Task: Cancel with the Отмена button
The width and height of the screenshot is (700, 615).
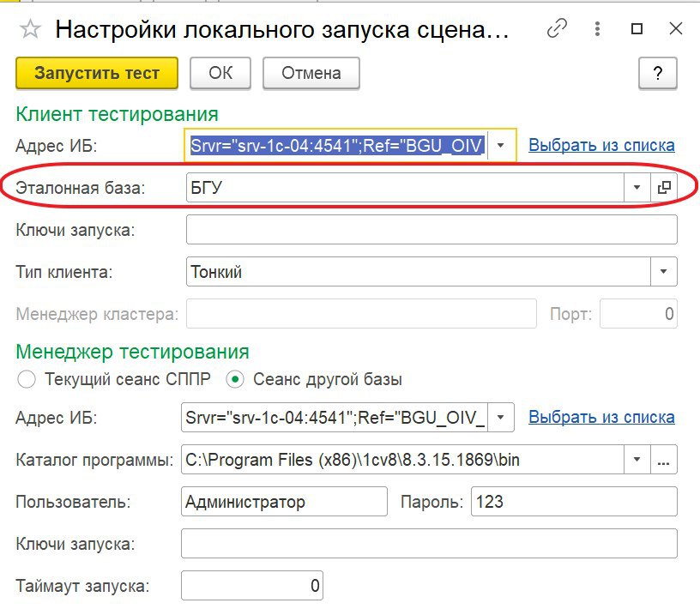Action: click(311, 73)
